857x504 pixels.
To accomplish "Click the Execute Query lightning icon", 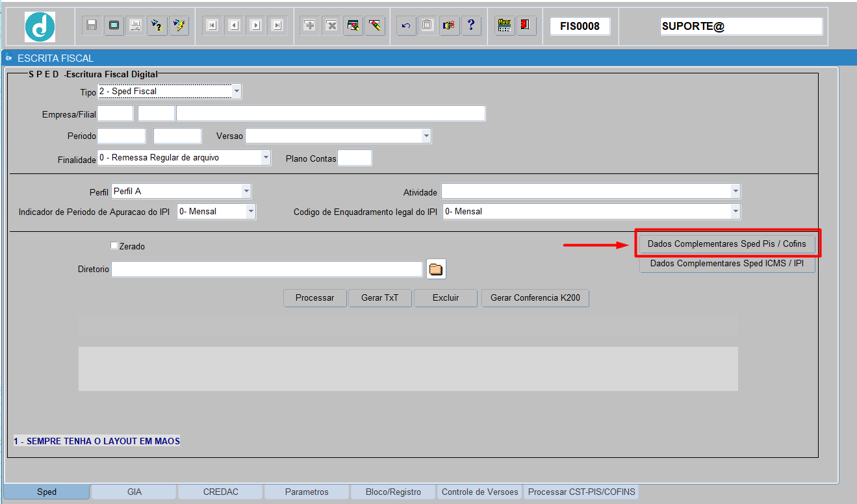I will pyautogui.click(x=178, y=26).
